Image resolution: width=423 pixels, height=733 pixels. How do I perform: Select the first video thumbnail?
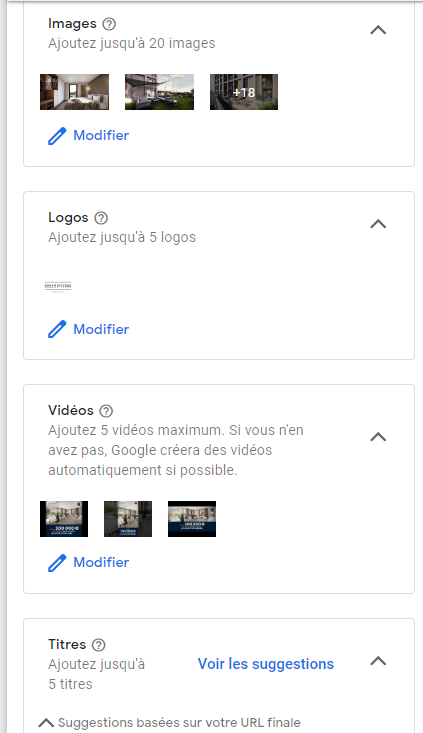(64, 519)
